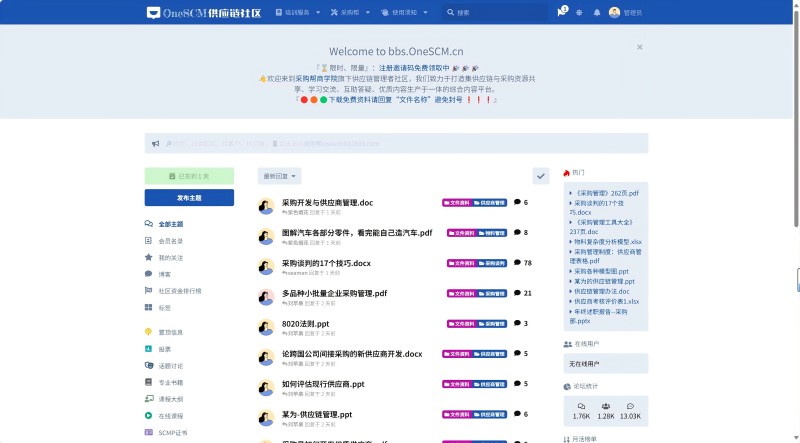The height and width of the screenshot is (443, 800).
Task: Click avatar of 8020法则.ppt post
Action: [x=266, y=327]
